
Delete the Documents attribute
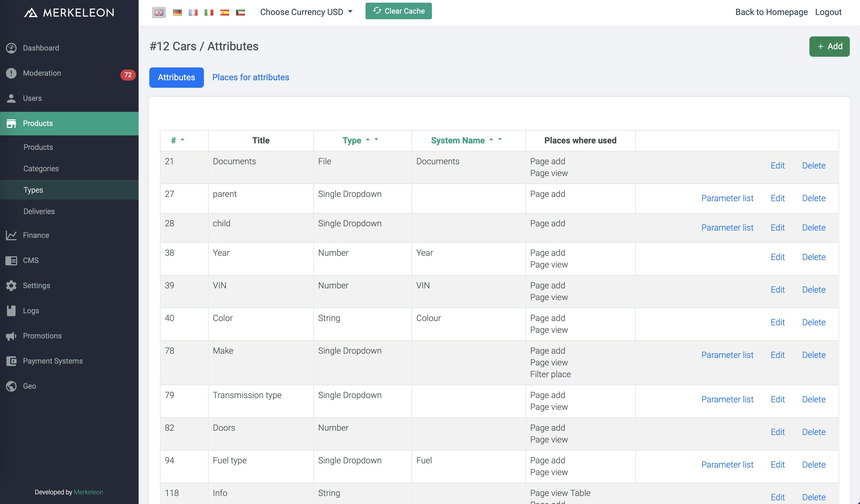tap(814, 166)
